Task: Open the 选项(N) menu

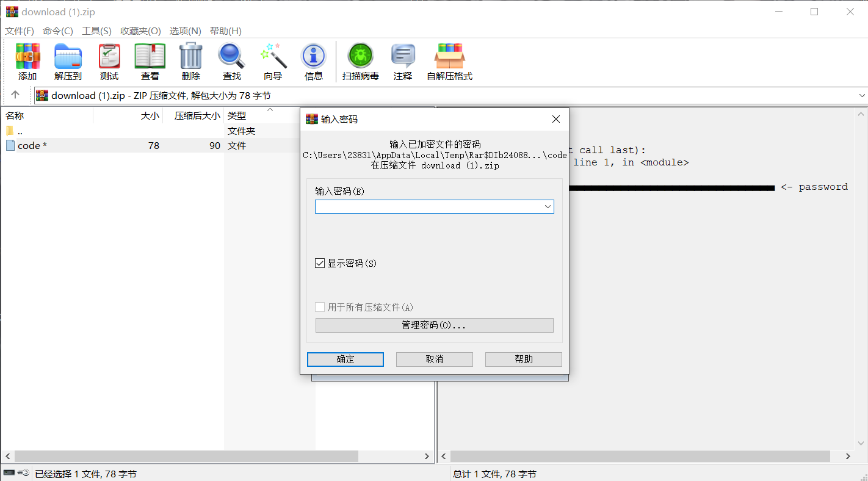Action: coord(185,31)
